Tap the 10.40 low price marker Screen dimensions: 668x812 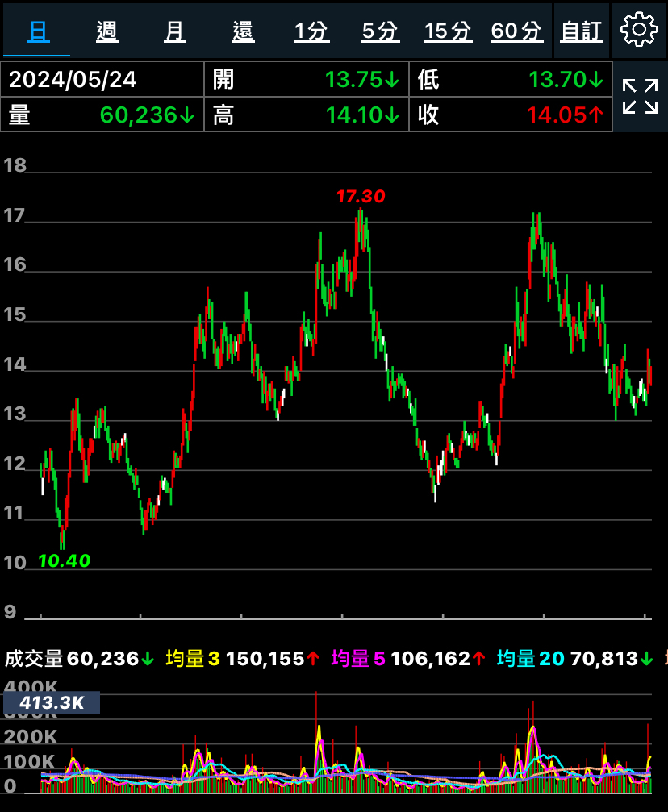65,560
